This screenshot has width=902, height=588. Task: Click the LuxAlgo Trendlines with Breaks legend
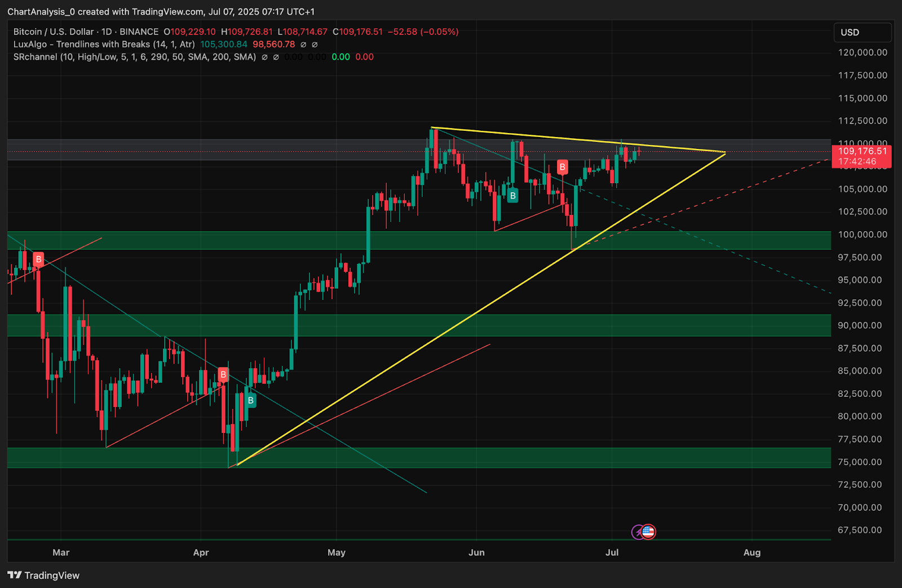104,44
